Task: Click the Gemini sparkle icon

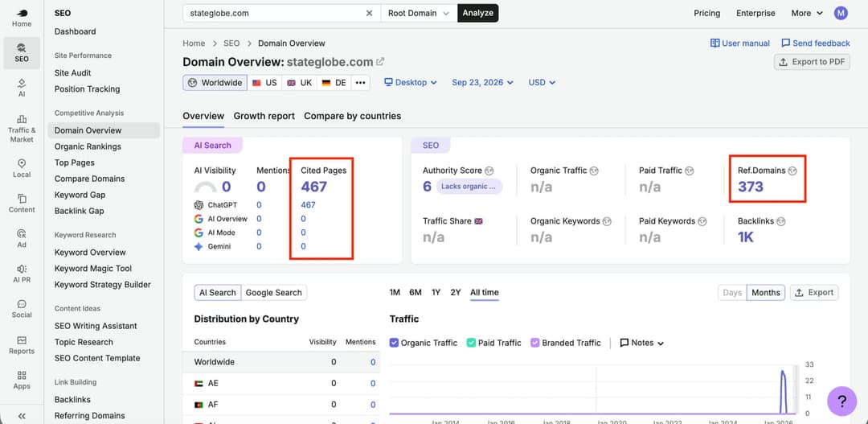Action: 199,247
